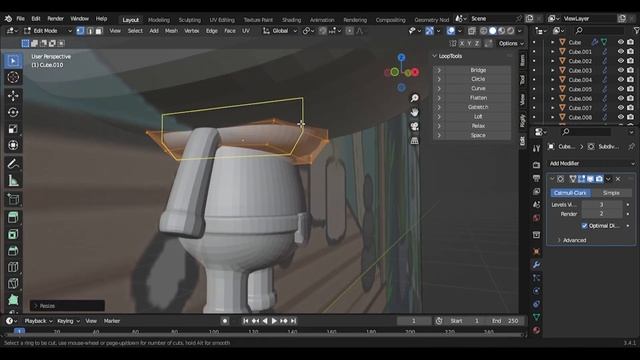Toggle X-ray display

coord(472,31)
